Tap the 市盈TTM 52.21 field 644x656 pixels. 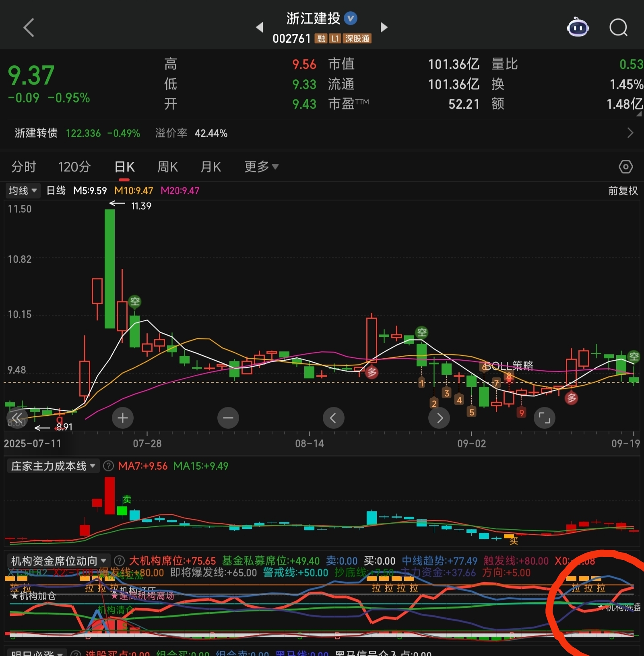pyautogui.click(x=404, y=104)
